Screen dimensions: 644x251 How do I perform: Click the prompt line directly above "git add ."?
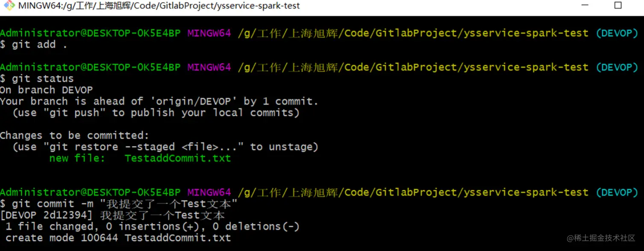click(319, 33)
